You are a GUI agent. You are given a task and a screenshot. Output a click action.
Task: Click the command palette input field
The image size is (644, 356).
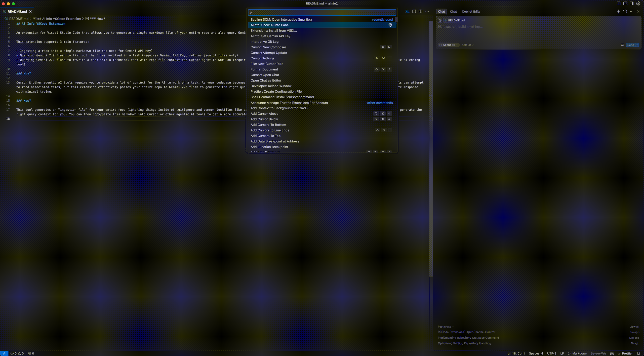(322, 13)
